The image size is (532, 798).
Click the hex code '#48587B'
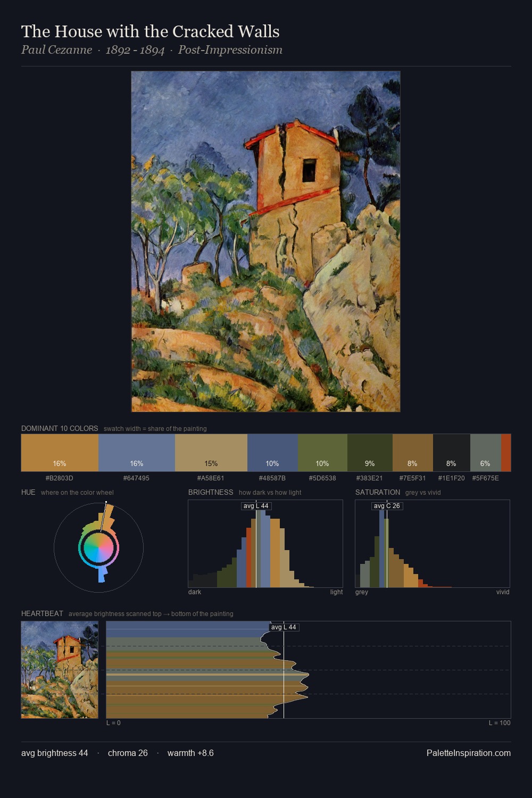tap(272, 478)
